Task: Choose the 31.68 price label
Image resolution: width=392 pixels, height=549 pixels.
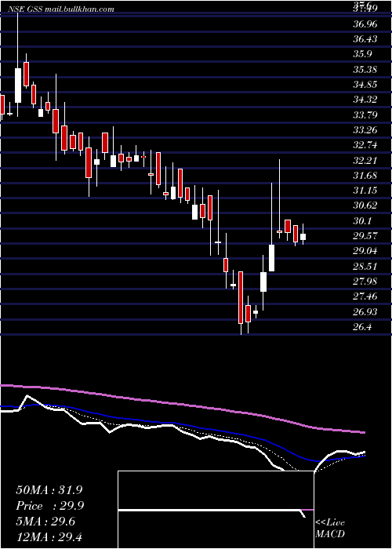Action: pyautogui.click(x=365, y=175)
